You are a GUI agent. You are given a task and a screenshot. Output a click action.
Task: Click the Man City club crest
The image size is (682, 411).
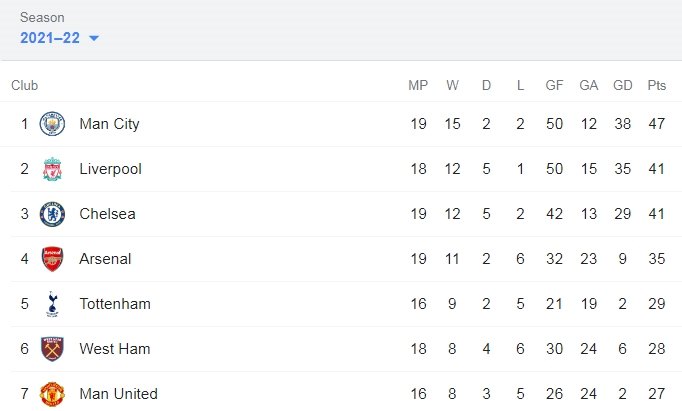[52, 124]
